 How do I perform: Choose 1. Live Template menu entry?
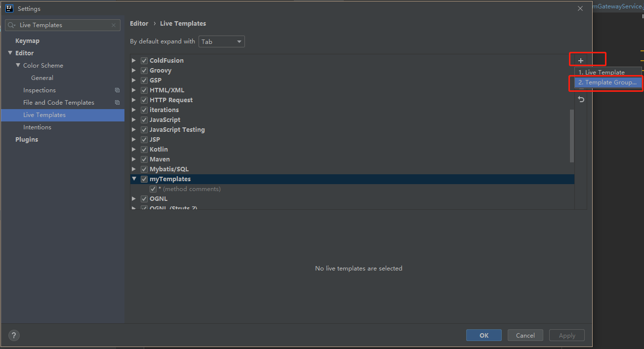tap(608, 72)
